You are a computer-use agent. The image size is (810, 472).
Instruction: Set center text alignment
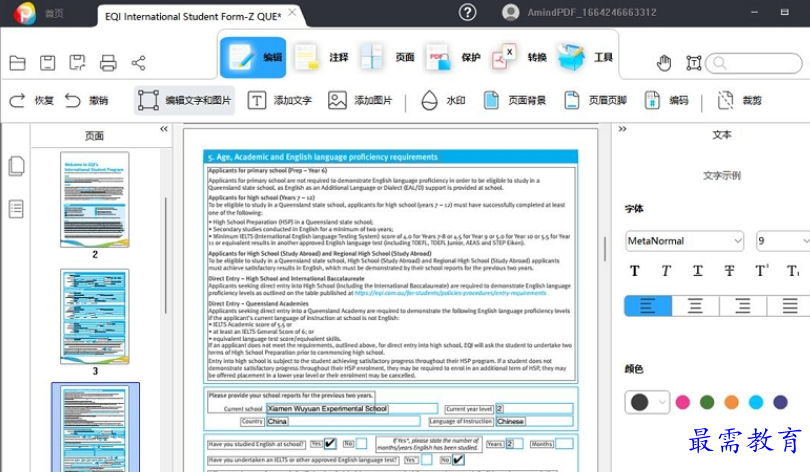click(x=695, y=306)
